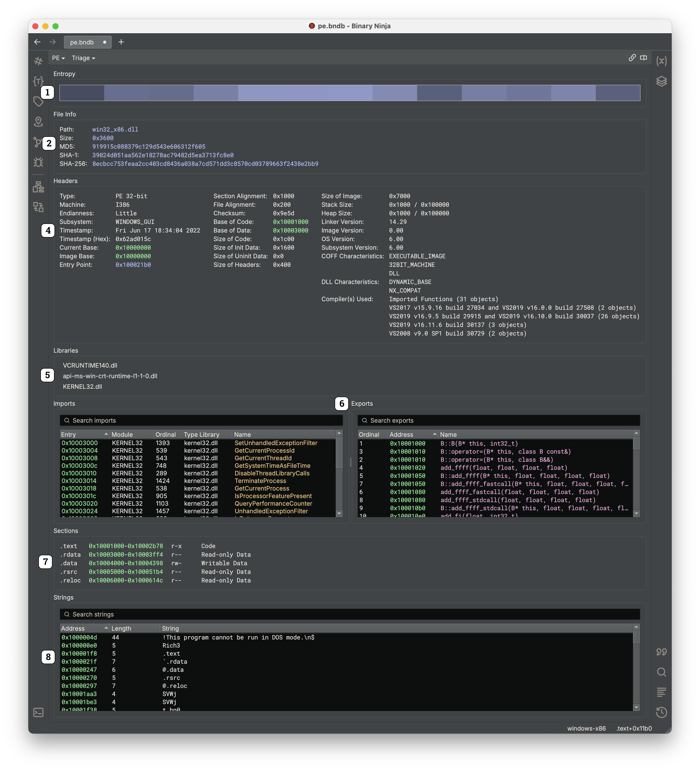The image size is (700, 771).
Task: Click the win32_x86.dll path value
Action: click(115, 129)
